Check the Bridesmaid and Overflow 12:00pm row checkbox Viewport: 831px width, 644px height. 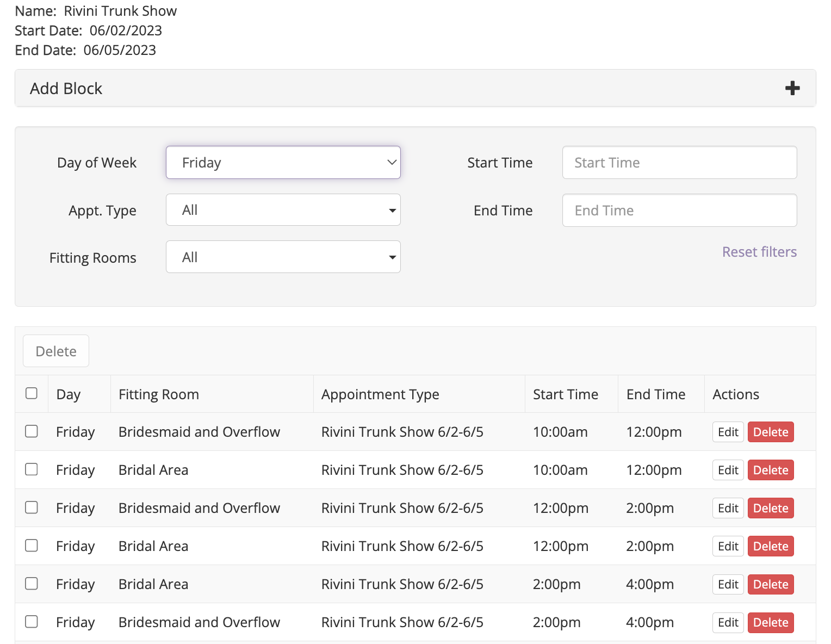pos(32,507)
